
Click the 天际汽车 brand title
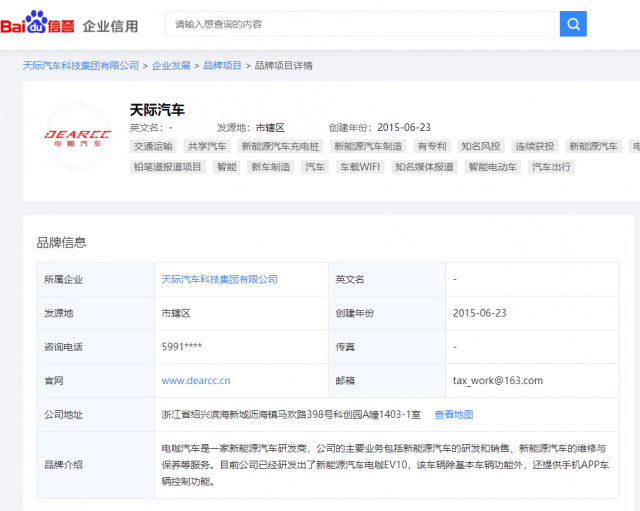click(x=157, y=110)
